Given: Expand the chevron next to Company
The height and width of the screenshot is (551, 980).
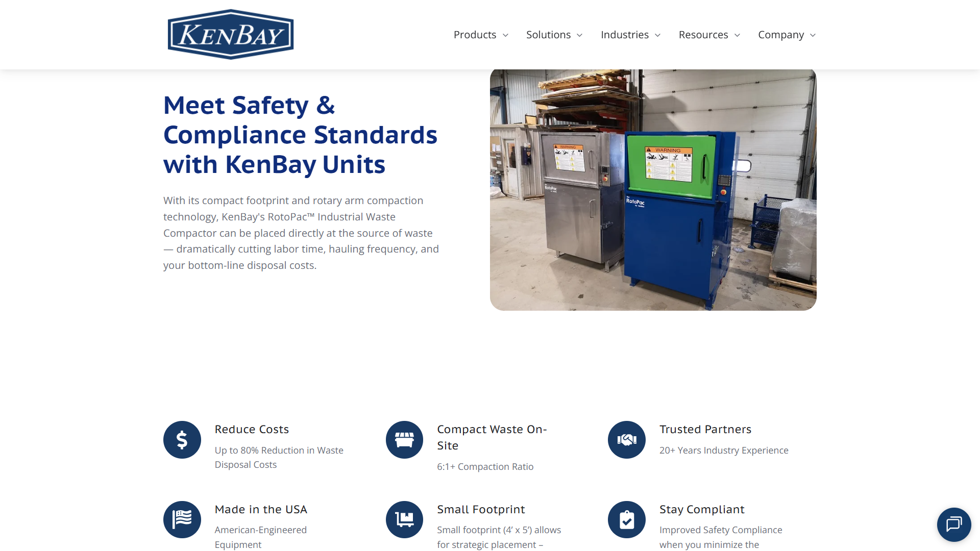Looking at the screenshot, I should click(x=813, y=35).
